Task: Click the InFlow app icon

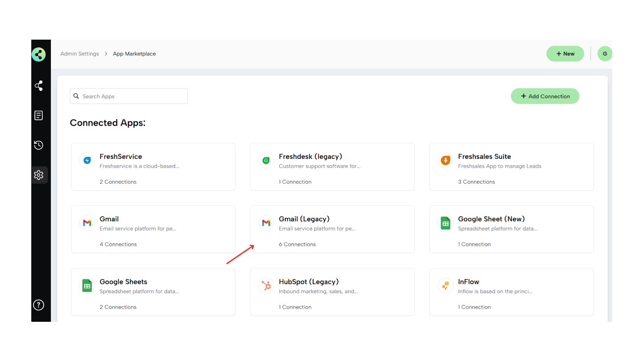Action: coord(446,286)
